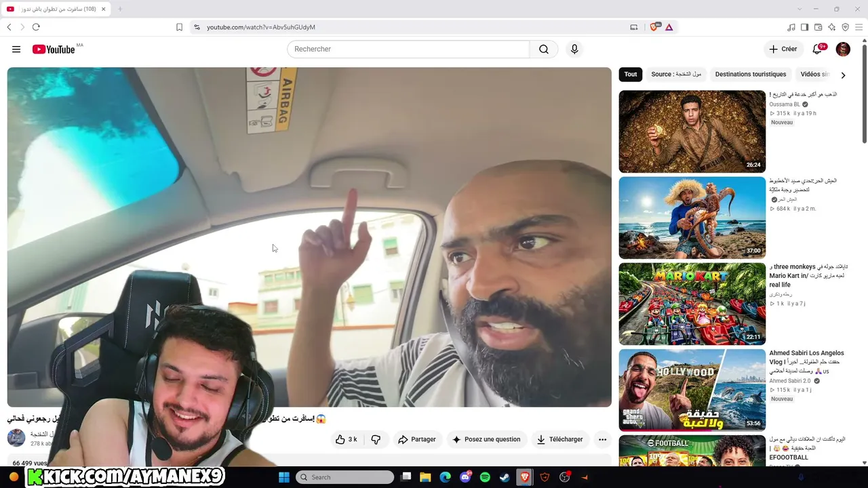The image size is (868, 488).
Task: Open the browser main menu
Action: point(859,27)
